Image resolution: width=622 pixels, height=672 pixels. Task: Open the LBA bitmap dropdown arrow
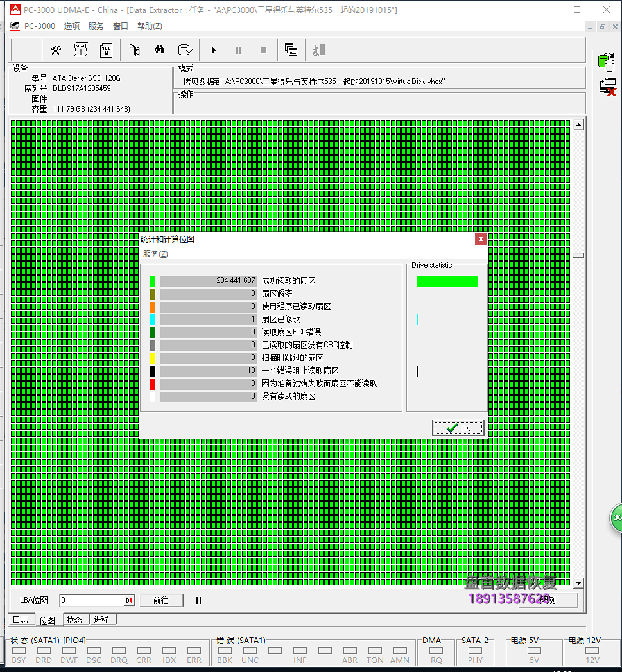(x=130, y=599)
